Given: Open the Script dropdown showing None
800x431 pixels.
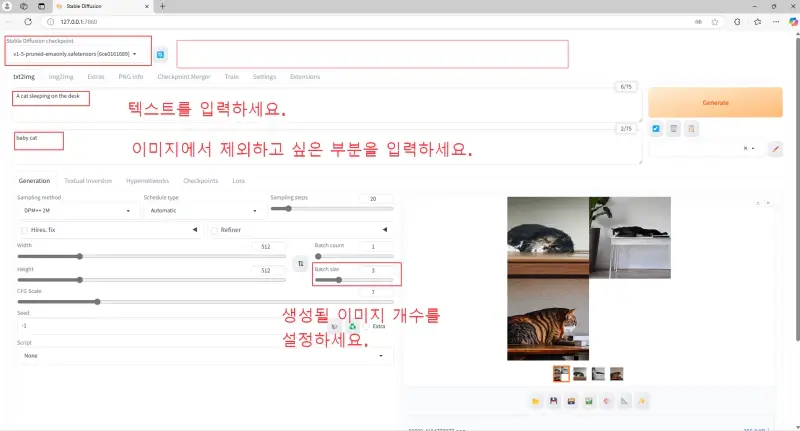Looking at the screenshot, I should 205,356.
